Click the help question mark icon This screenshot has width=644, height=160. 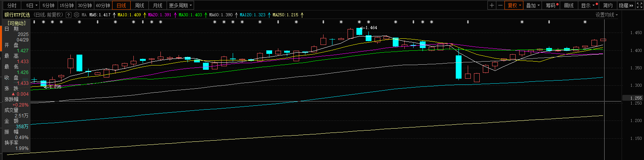[68, 15]
